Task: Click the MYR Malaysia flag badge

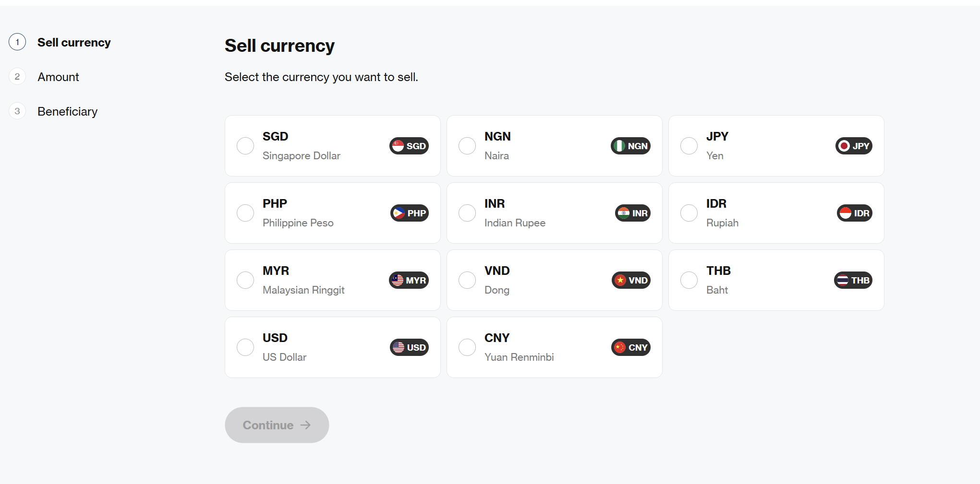Action: point(409,280)
